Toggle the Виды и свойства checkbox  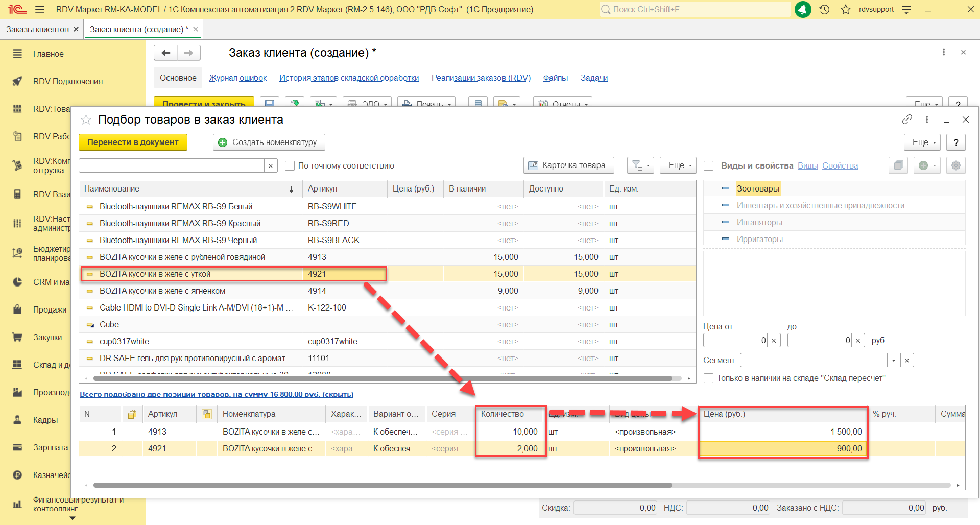pyautogui.click(x=709, y=165)
